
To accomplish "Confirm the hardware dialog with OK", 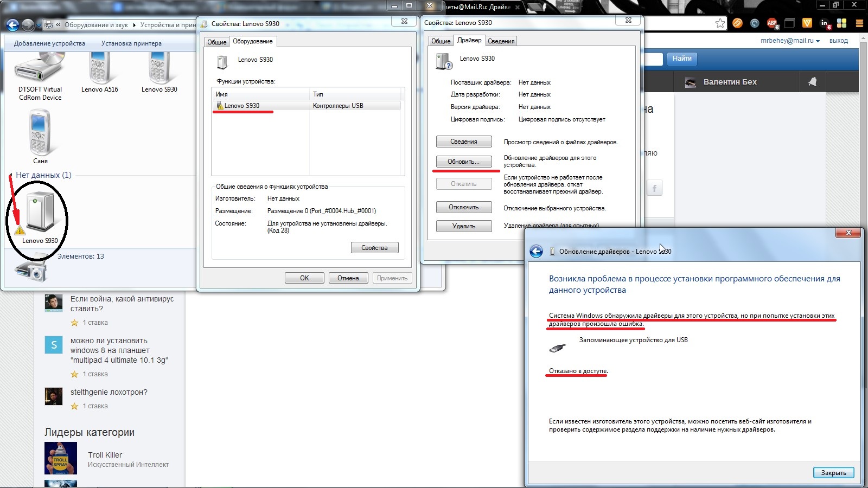I will 304,278.
